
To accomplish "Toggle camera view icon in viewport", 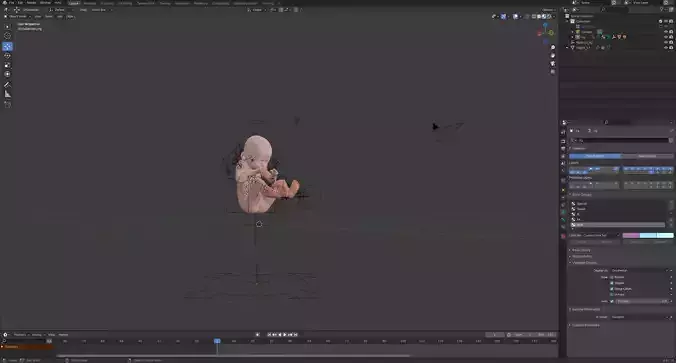I will pos(553,64).
